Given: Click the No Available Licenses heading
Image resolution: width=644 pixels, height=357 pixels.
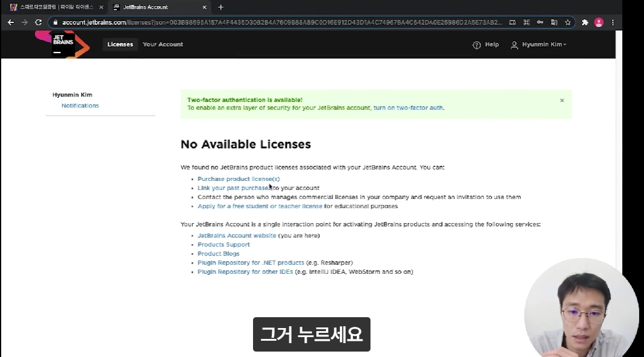Looking at the screenshot, I should click(246, 144).
